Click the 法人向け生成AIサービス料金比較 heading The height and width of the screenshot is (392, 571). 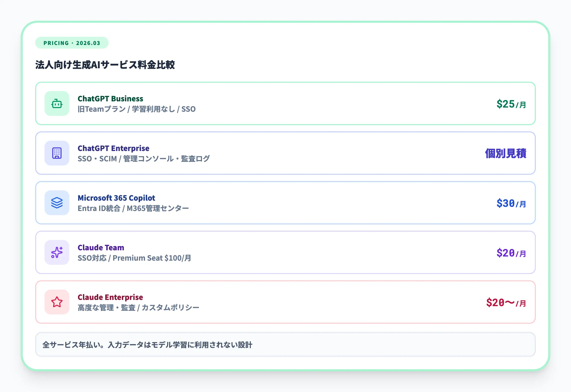(105, 65)
